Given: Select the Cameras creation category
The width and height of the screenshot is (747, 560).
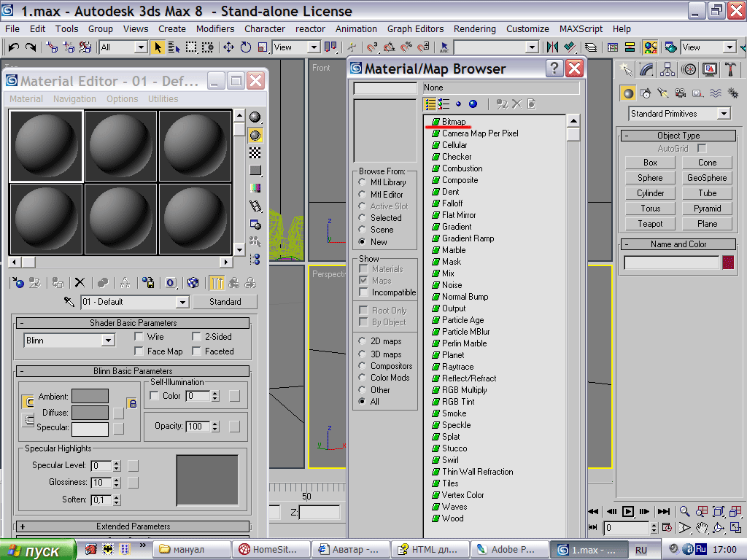Looking at the screenshot, I should tap(681, 93).
